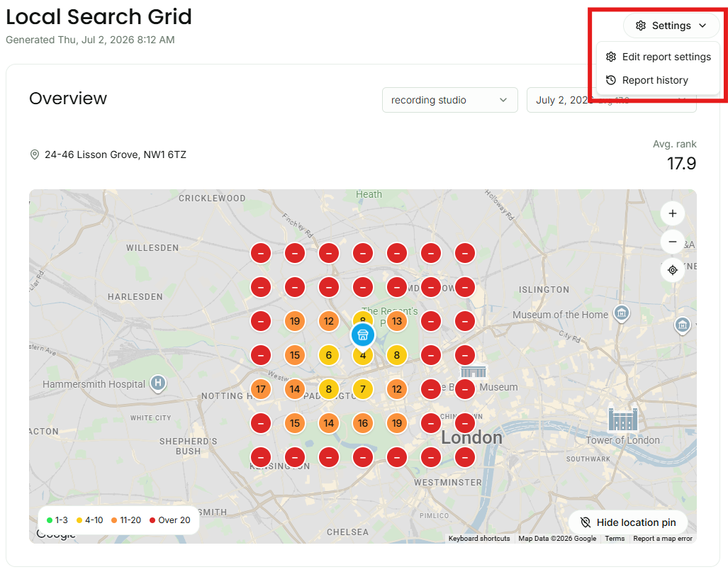This screenshot has height=572, width=728.
Task: Select pin 14 next to pin 16
Action: (x=329, y=423)
